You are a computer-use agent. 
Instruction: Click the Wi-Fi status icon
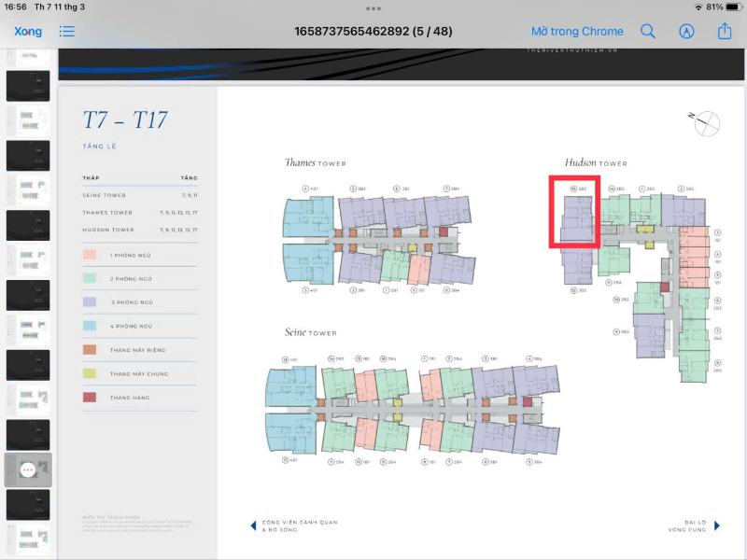[698, 7]
